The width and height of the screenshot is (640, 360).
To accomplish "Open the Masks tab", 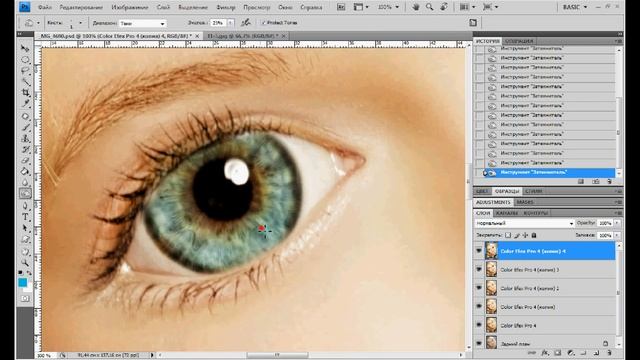I will click(x=524, y=202).
